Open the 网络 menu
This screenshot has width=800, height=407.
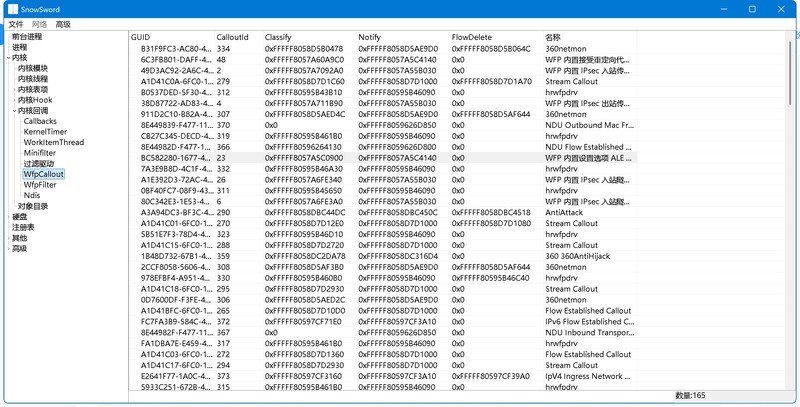tap(39, 24)
